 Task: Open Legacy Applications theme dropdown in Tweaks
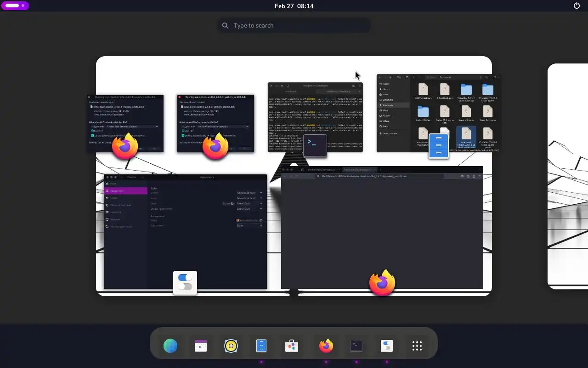(249, 209)
